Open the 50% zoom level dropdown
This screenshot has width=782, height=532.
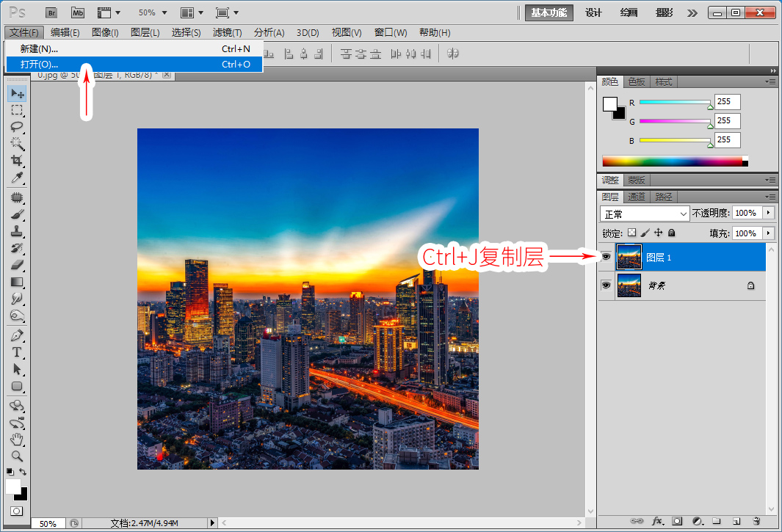(x=153, y=12)
